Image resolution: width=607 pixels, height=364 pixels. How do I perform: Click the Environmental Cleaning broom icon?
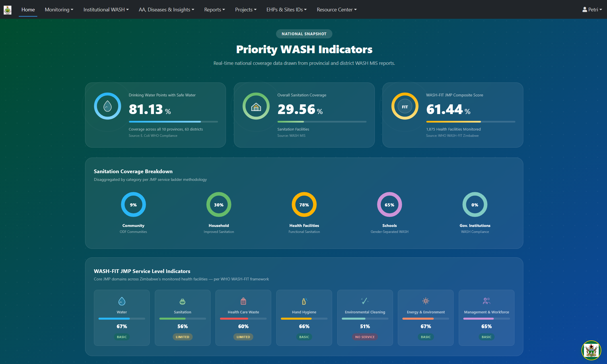(365, 301)
